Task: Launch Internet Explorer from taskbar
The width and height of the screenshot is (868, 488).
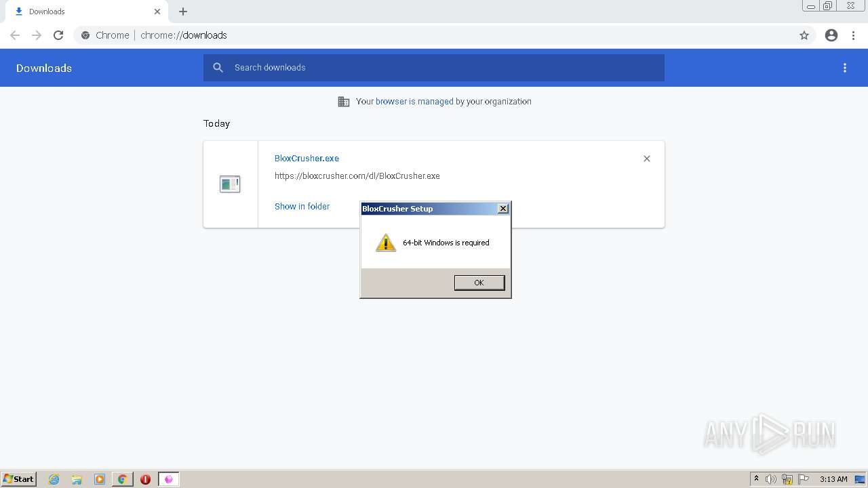Action: [x=54, y=479]
